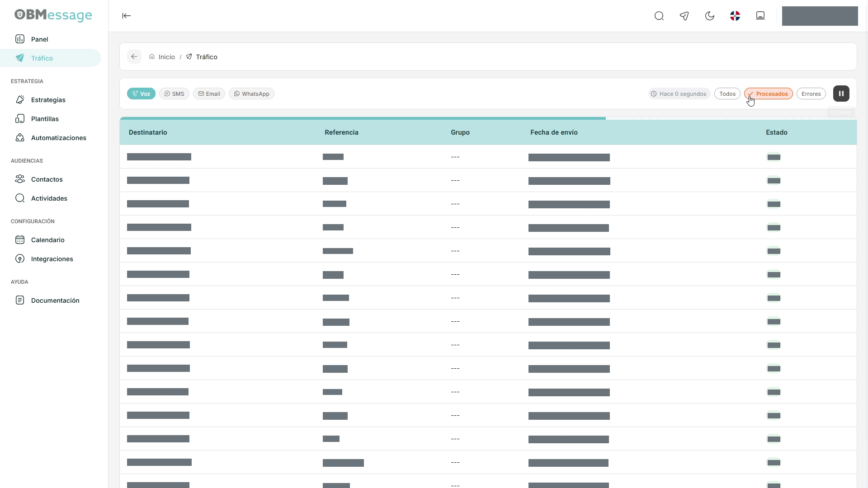The image size is (868, 488).
Task: Go back using breadcrumb arrow button
Action: tap(134, 56)
